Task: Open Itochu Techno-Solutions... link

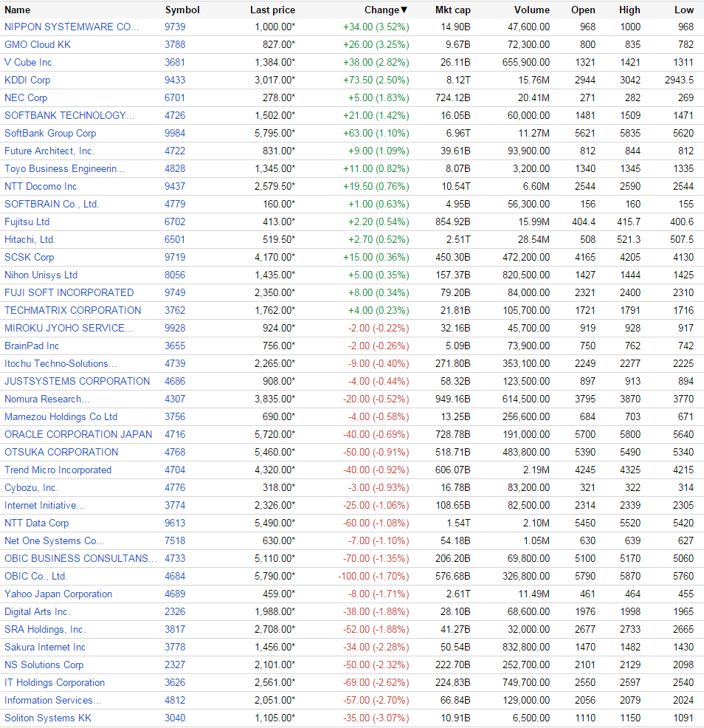Action: click(61, 363)
